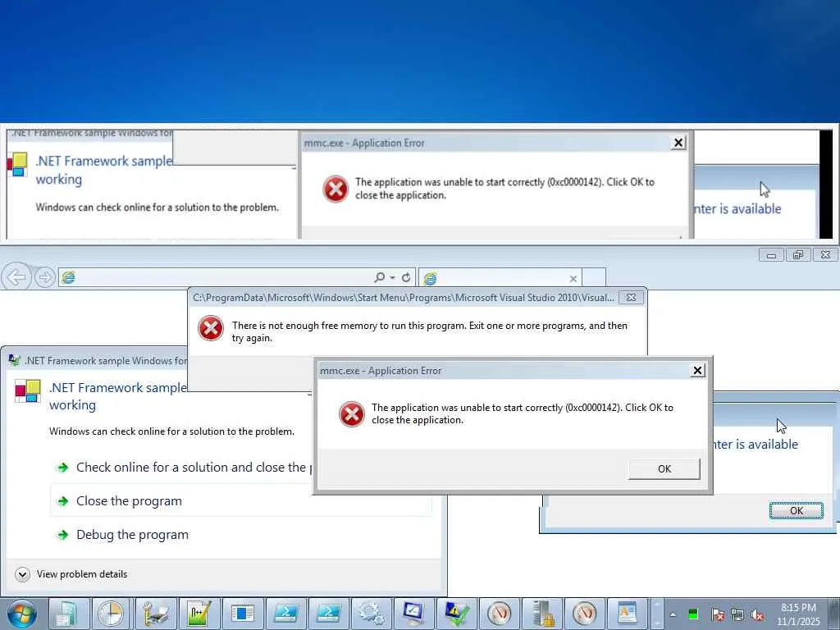This screenshot has height=630, width=840.
Task: Open the monitor checkmark taskbar icon
Action: coord(413,614)
